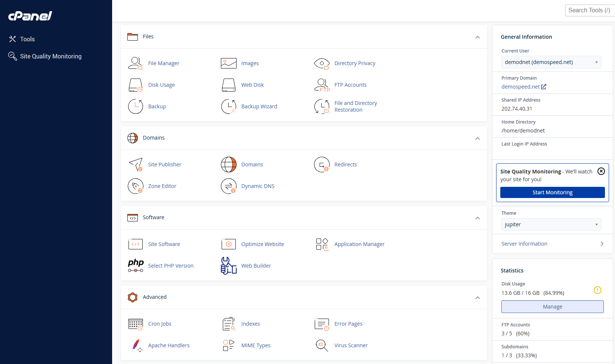Expand Server Information
The height and width of the screenshot is (364, 615).
(552, 244)
